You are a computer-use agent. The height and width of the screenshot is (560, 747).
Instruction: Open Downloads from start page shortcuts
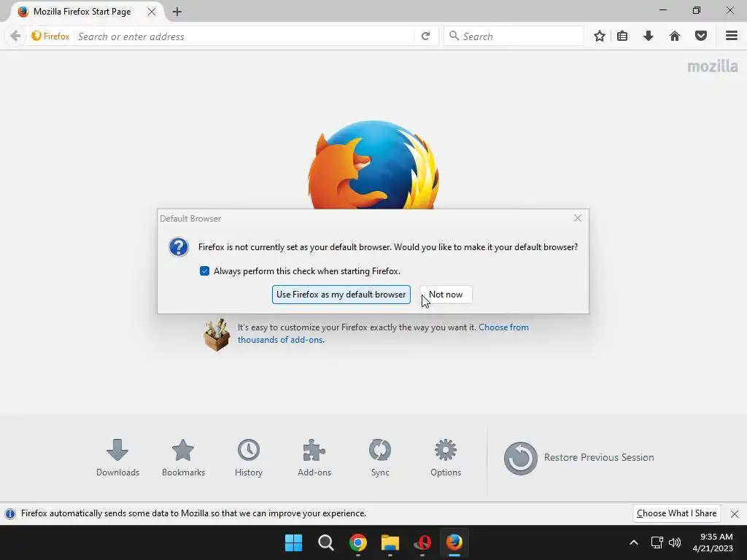coord(117,457)
